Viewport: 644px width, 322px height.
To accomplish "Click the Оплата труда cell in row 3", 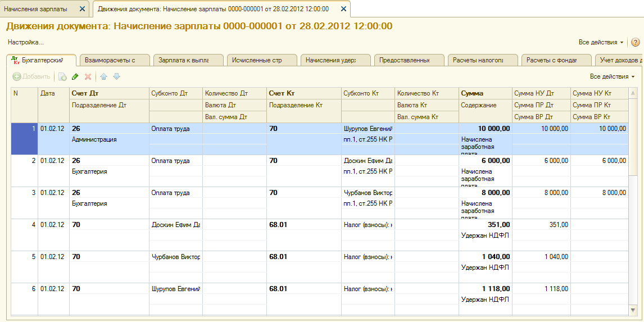I will pos(175,193).
